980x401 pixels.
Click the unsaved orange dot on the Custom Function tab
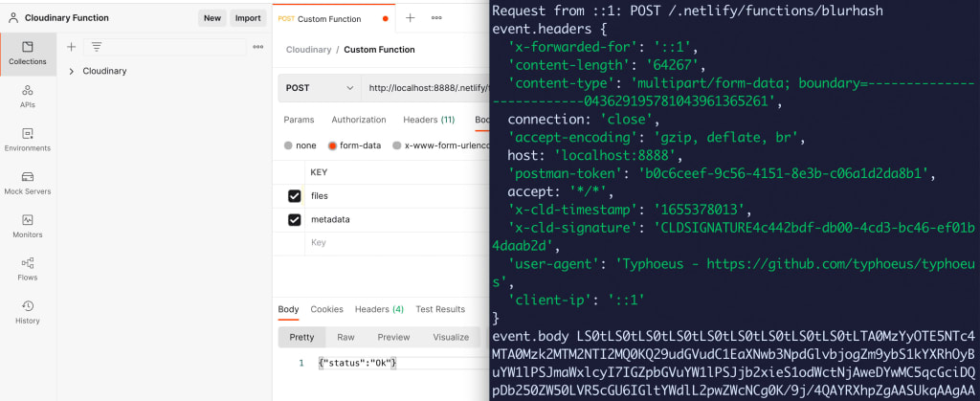click(385, 19)
